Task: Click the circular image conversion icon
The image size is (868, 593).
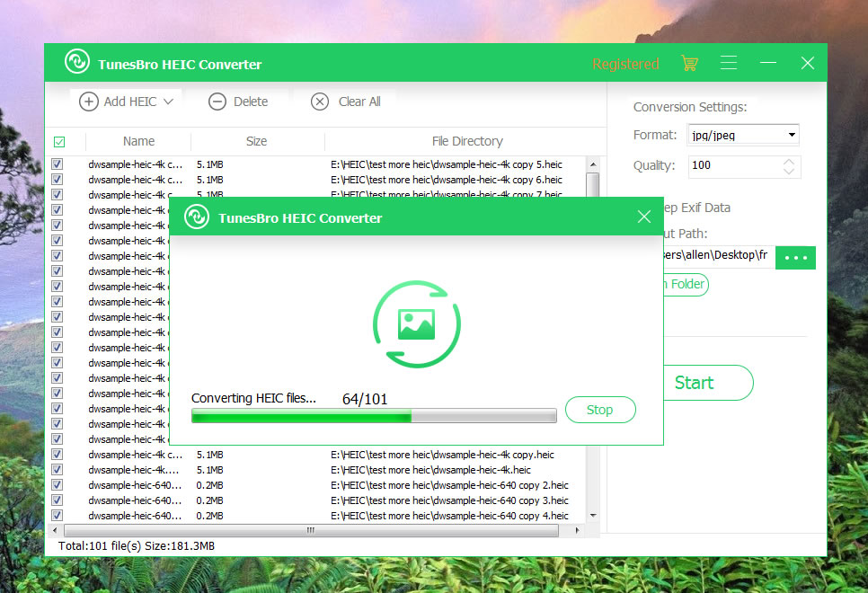Action: click(416, 324)
